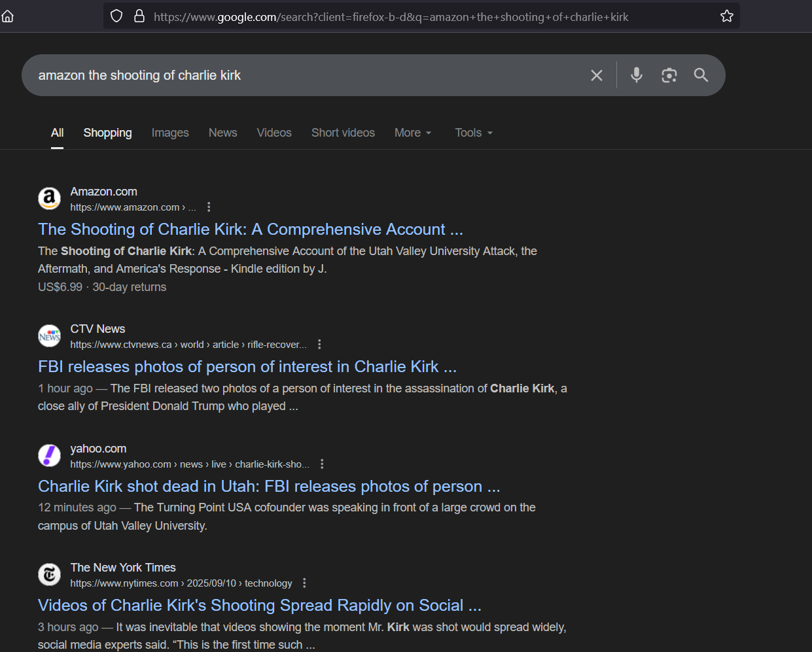Screen dimensions: 812x652
Task: Click the '3 hours ago' NYT snippet text
Action: 68,627
